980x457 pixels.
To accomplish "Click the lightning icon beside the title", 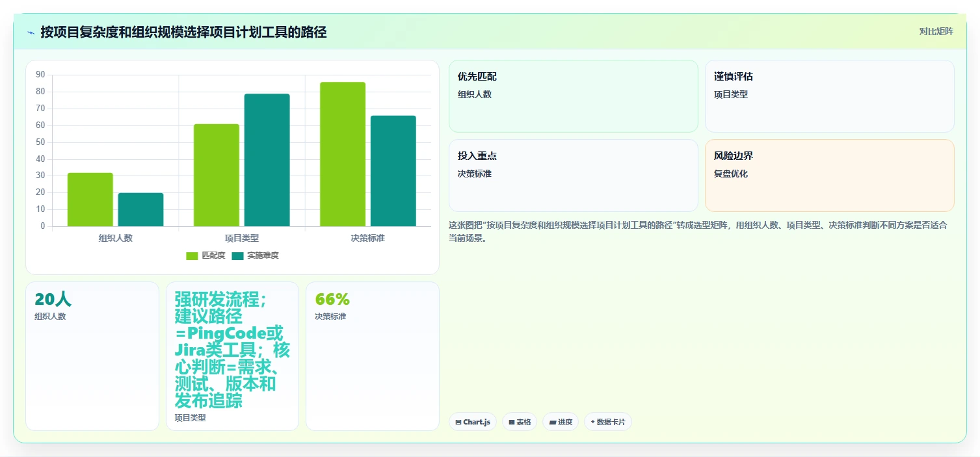I will click(x=31, y=32).
